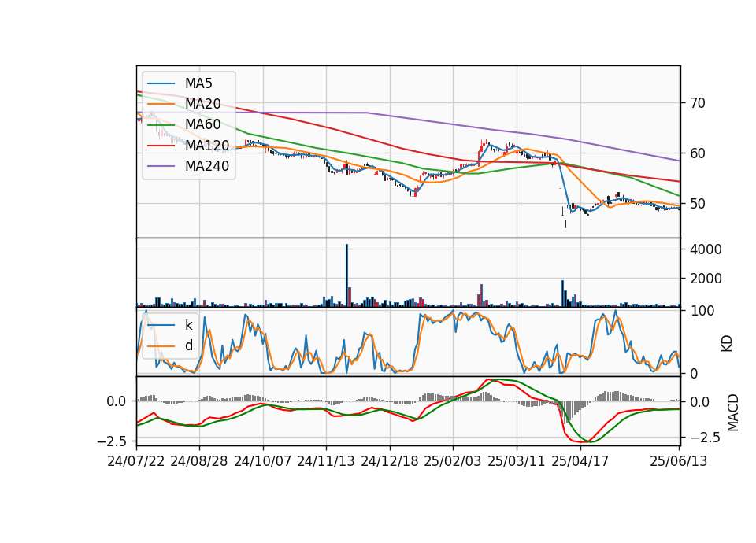Click the MA120 legend label

(x=207, y=145)
